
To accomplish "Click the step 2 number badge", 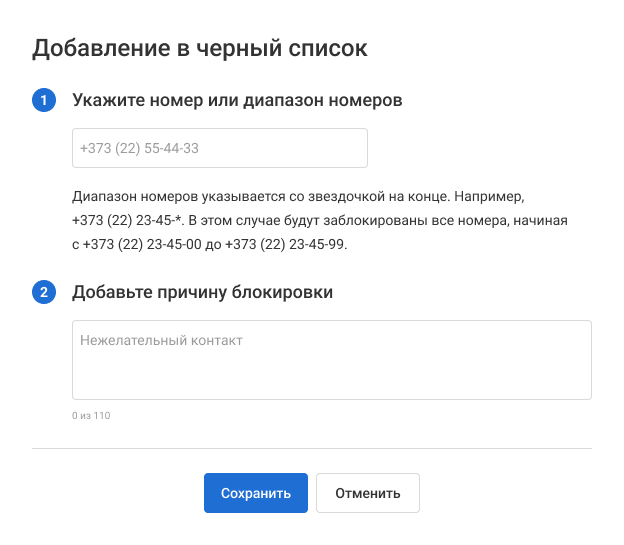I will pyautogui.click(x=44, y=292).
